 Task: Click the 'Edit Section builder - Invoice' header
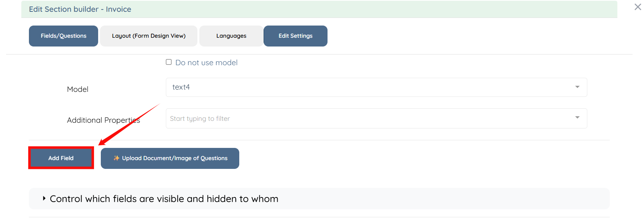(80, 9)
